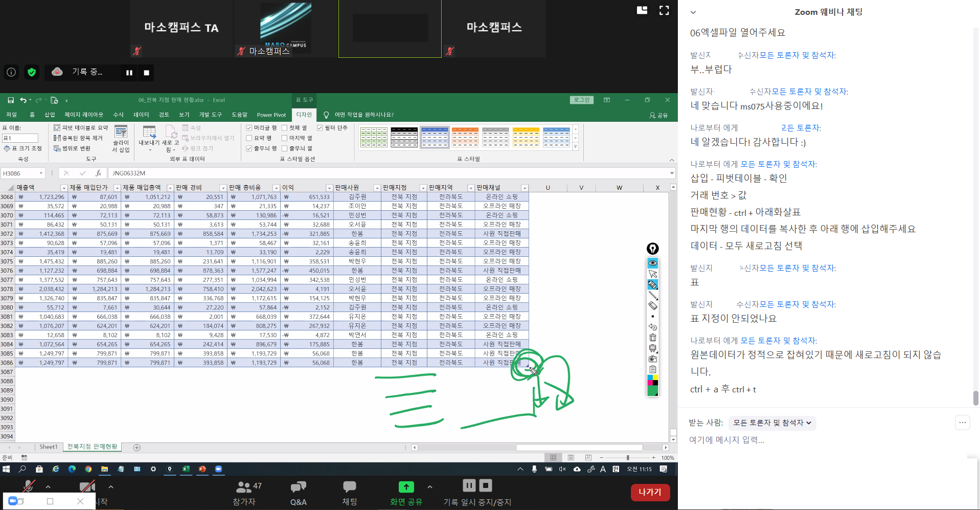Pick the green color swatch in annotation toolbar

[x=653, y=391]
